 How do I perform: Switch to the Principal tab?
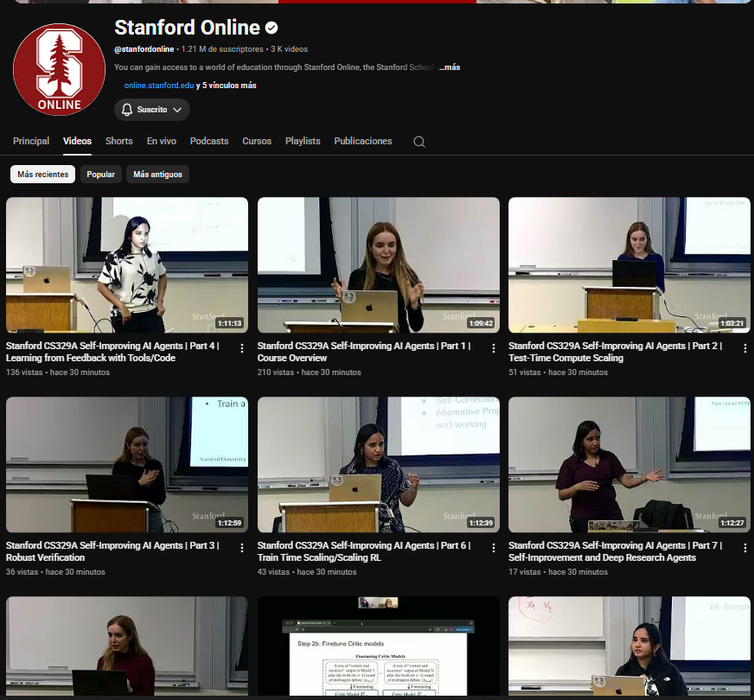pyautogui.click(x=31, y=141)
